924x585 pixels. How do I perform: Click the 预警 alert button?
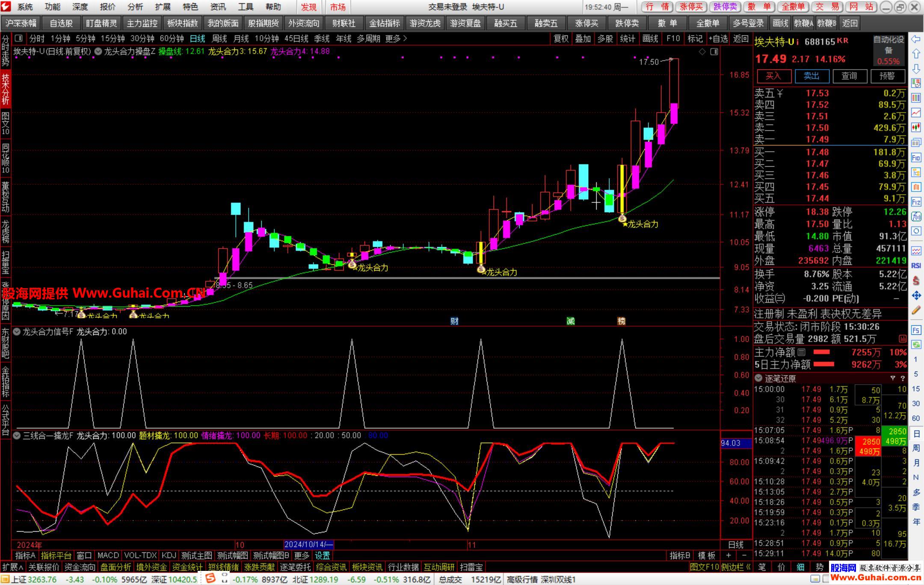pyautogui.click(x=887, y=76)
